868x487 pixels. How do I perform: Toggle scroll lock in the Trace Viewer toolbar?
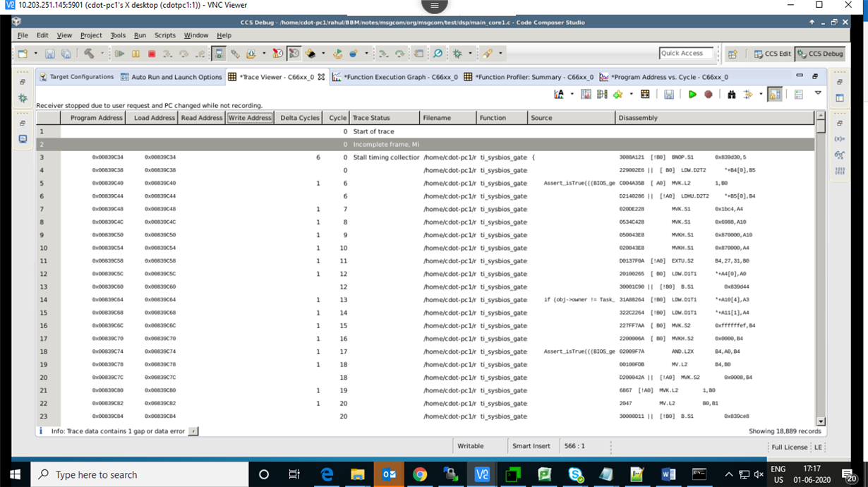click(775, 94)
